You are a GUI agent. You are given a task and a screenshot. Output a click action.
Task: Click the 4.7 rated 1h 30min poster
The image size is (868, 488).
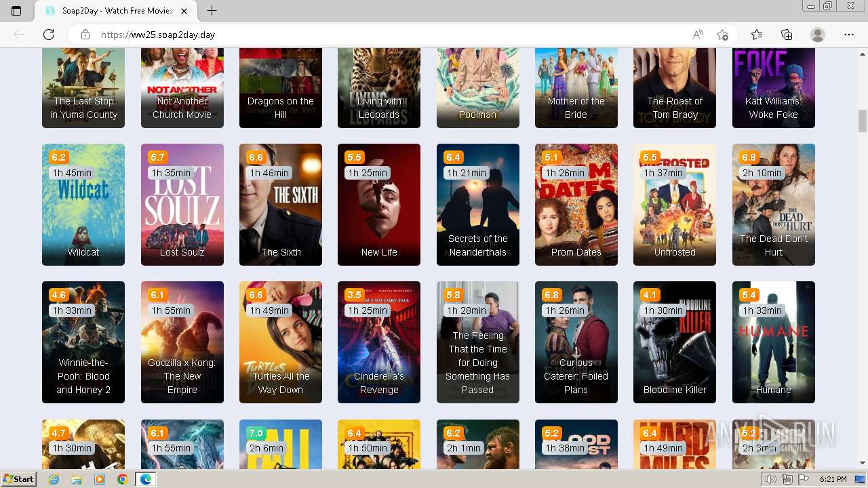(83, 445)
